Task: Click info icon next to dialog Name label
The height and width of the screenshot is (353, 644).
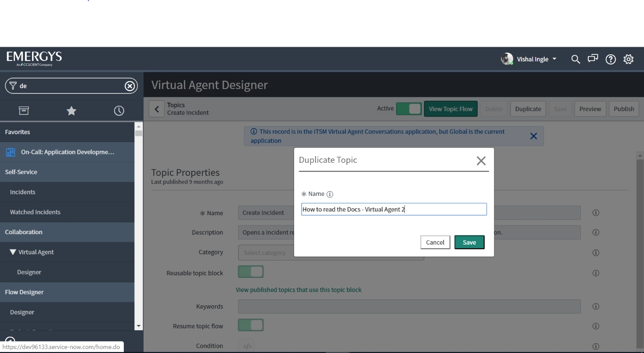Action: tap(330, 194)
